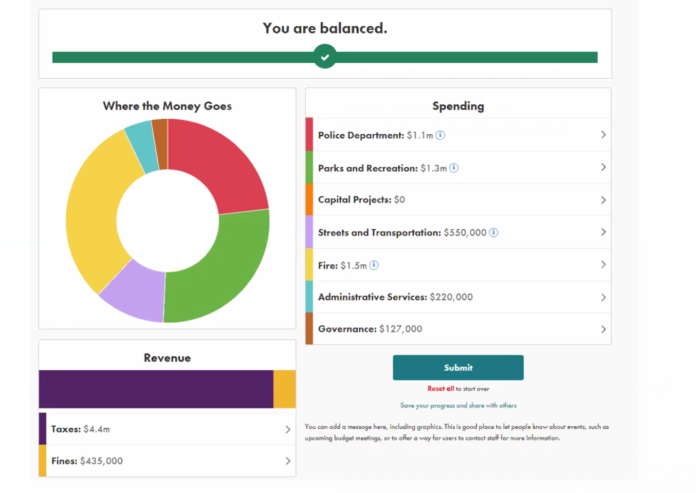This screenshot has height=493, width=696.
Task: Open the info icon for Streets and Transportation
Action: [494, 232]
